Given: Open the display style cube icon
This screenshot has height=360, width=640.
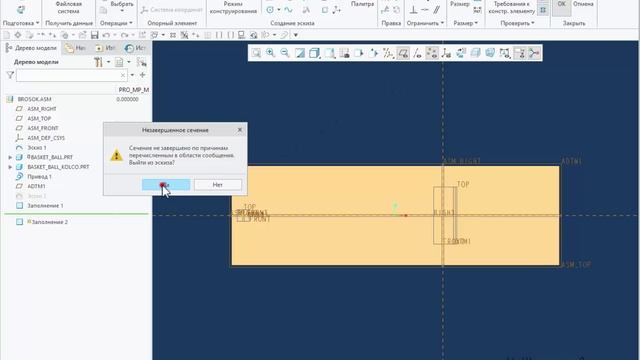Looking at the screenshot, I should tap(314, 53).
